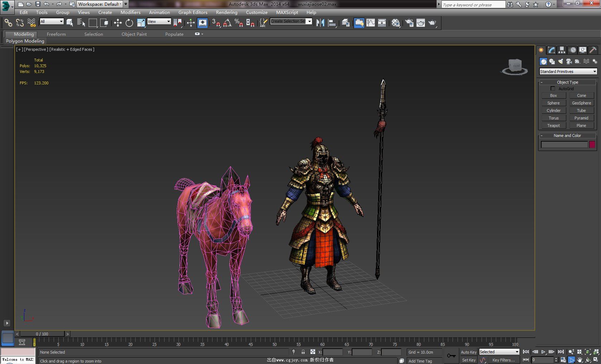Open the Layer Manager icon

[x=346, y=23]
